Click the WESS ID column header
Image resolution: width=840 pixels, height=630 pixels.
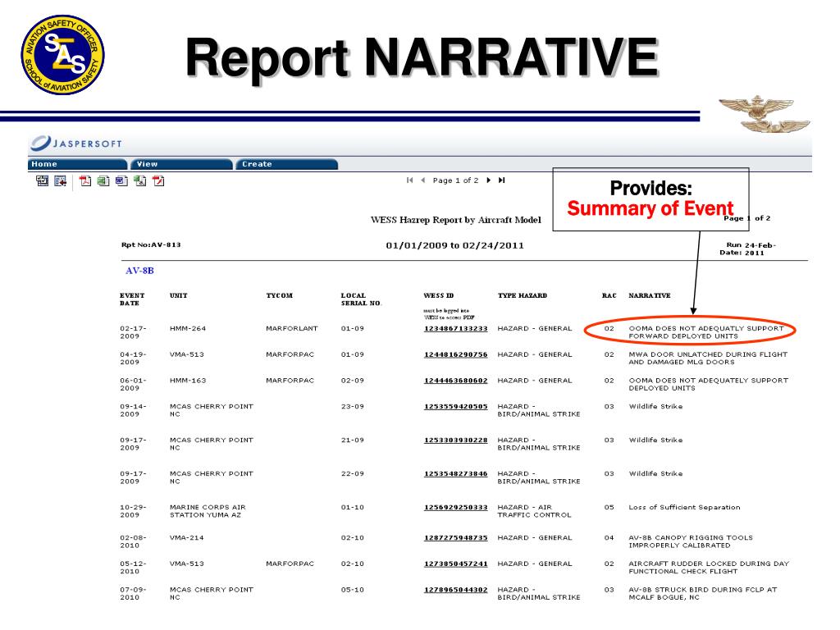click(x=439, y=295)
